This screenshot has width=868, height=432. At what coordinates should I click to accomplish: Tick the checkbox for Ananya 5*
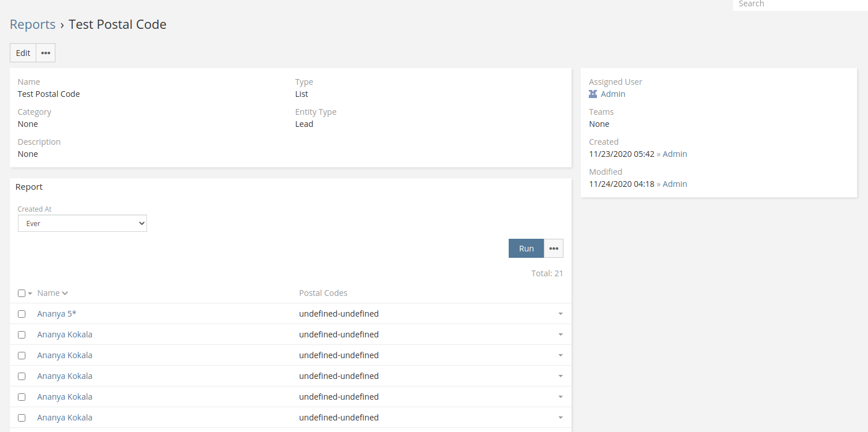tap(21, 314)
